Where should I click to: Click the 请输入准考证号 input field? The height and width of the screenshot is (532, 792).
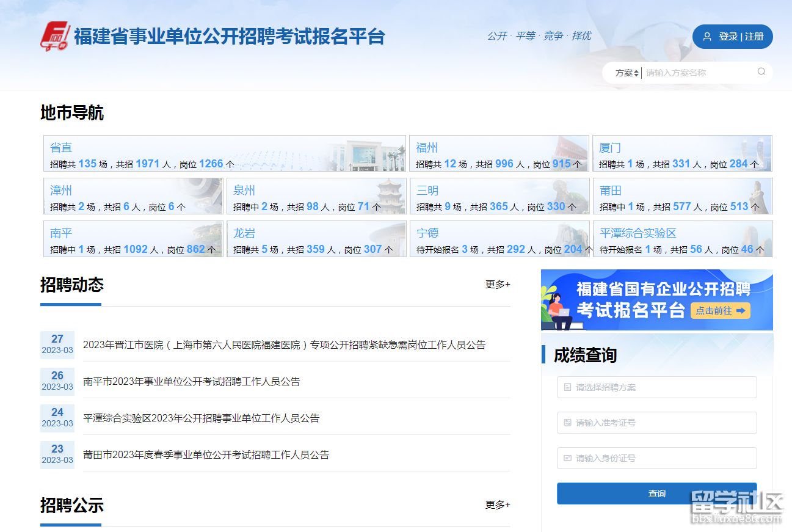point(656,423)
